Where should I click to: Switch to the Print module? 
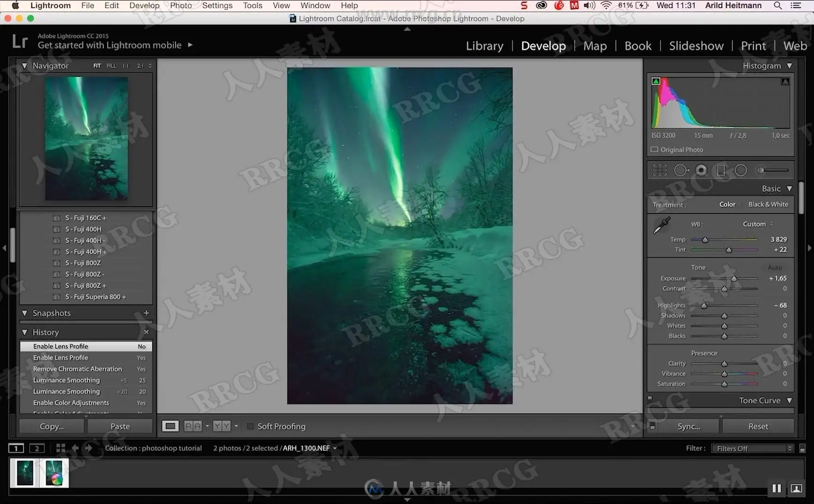pyautogui.click(x=753, y=46)
